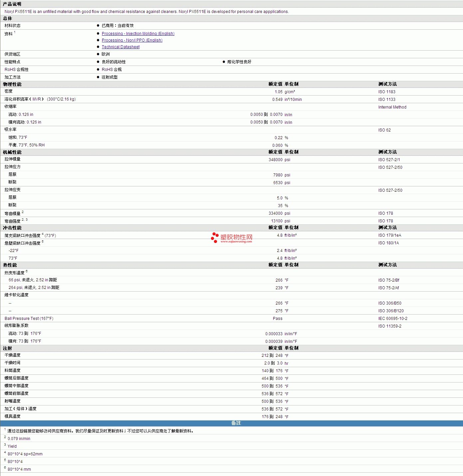Select footnote 80*10*4 mm

19,469
